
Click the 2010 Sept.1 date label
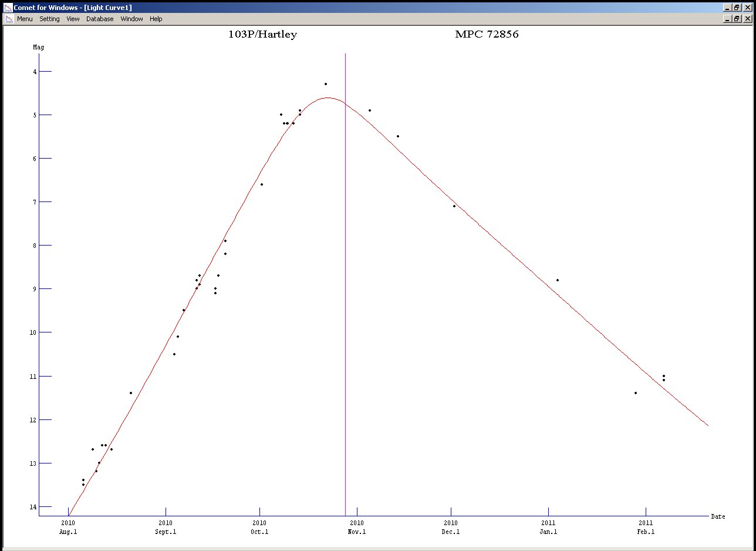(166, 527)
